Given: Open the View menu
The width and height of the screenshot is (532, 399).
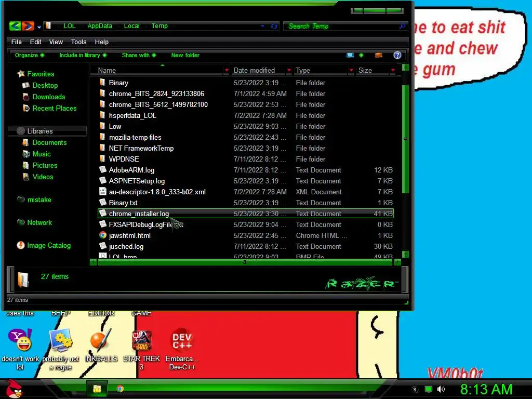Looking at the screenshot, I should pyautogui.click(x=56, y=42).
